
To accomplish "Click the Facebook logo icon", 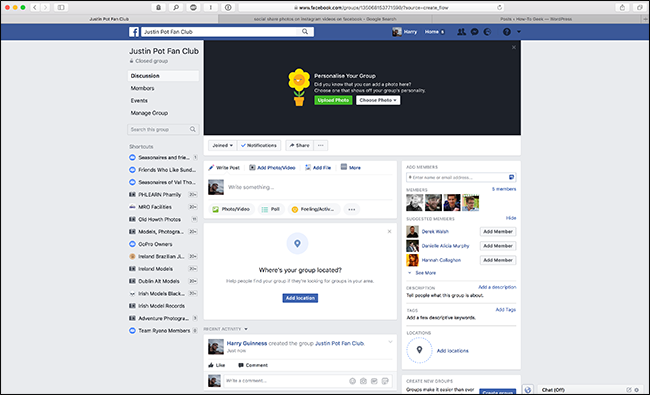I will click(134, 32).
